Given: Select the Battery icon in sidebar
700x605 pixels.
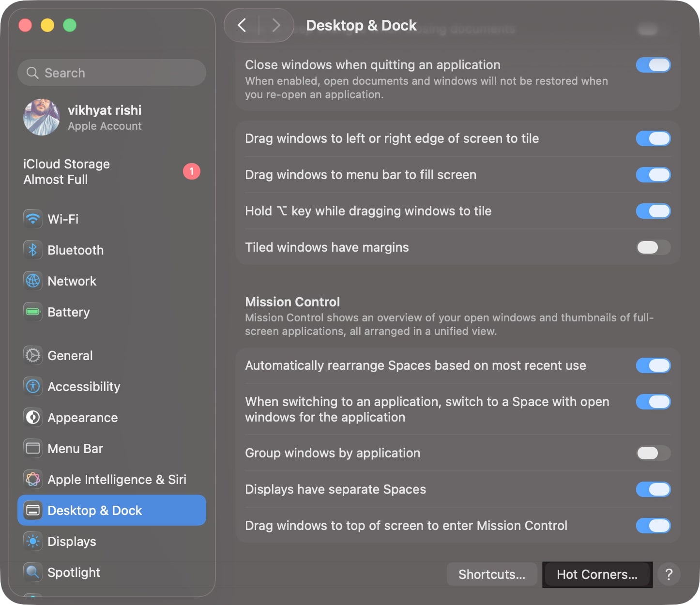Looking at the screenshot, I should (x=32, y=312).
